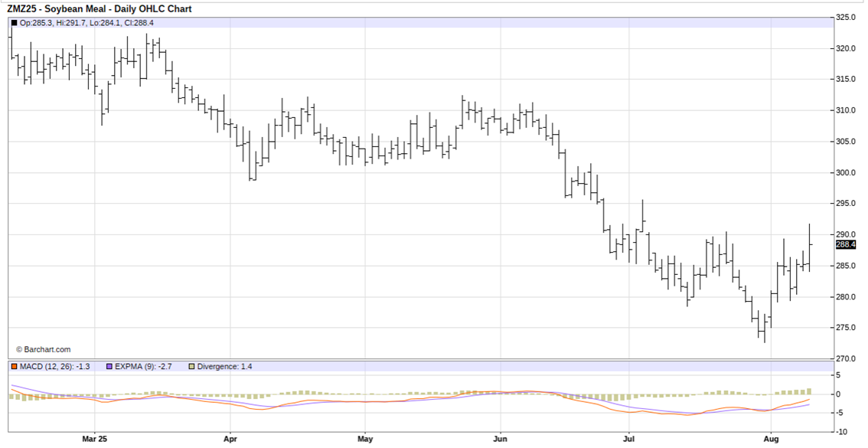
Task: Click the Jul date axis label
Action: click(x=629, y=439)
